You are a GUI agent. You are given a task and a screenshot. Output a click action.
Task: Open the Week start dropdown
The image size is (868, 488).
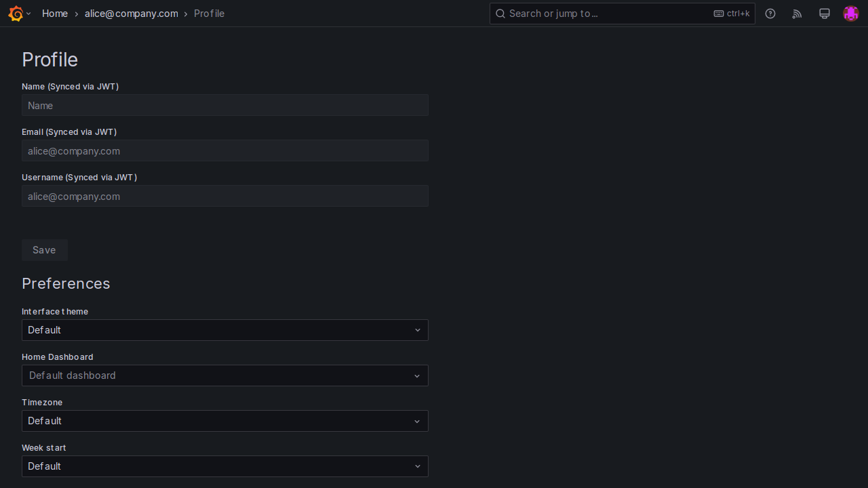click(x=225, y=466)
